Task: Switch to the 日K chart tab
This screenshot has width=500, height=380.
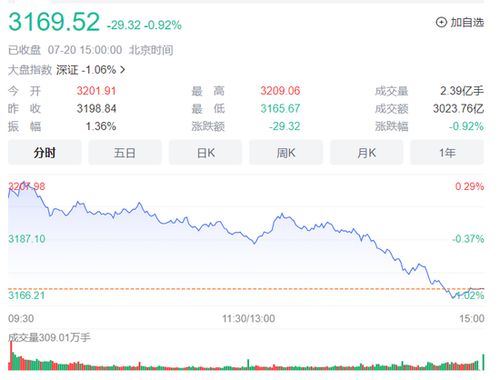Action: (x=206, y=153)
